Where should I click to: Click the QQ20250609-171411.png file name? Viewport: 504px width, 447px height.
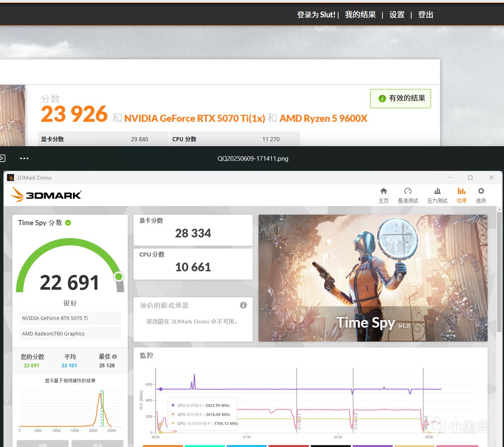point(253,158)
